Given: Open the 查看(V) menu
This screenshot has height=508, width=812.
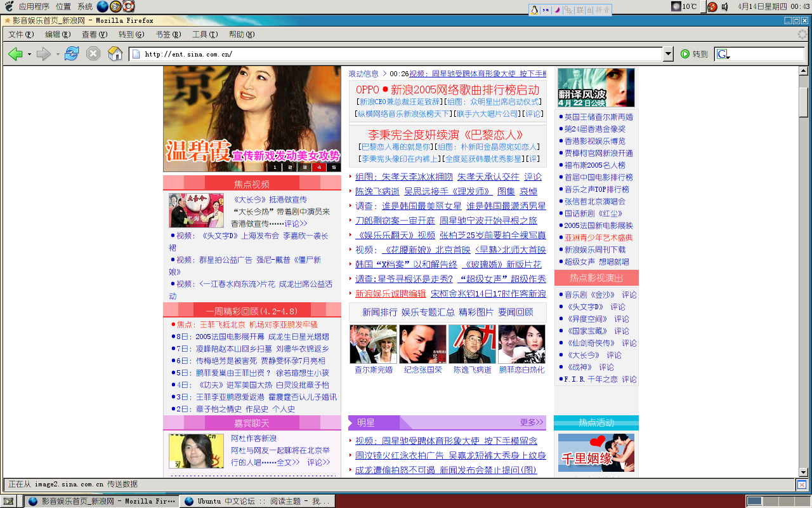Looking at the screenshot, I should [x=95, y=34].
